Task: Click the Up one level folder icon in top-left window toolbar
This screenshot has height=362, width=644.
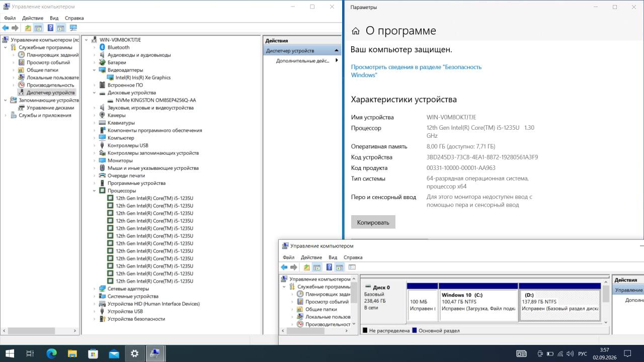Action: 28,28
